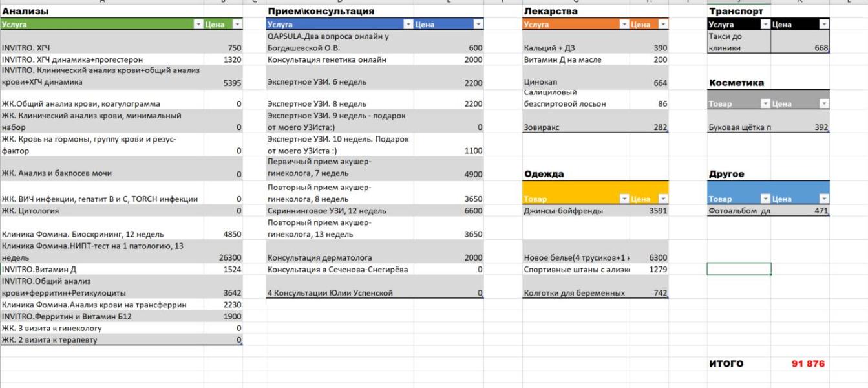Select cell "4 Консультации Юлии Успенской"
This screenshot has width=868, height=388.
coord(340,286)
